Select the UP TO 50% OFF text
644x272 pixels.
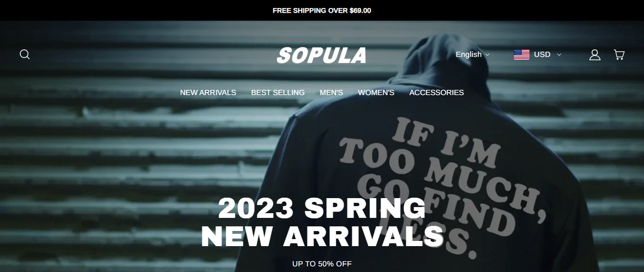322,264
